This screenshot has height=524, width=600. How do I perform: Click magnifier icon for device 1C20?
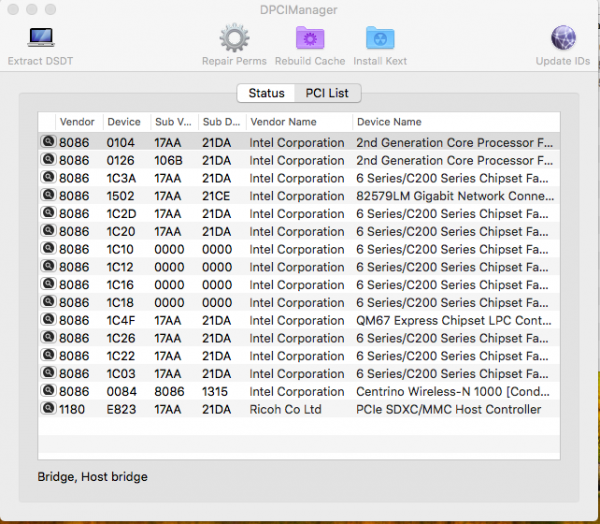48,230
